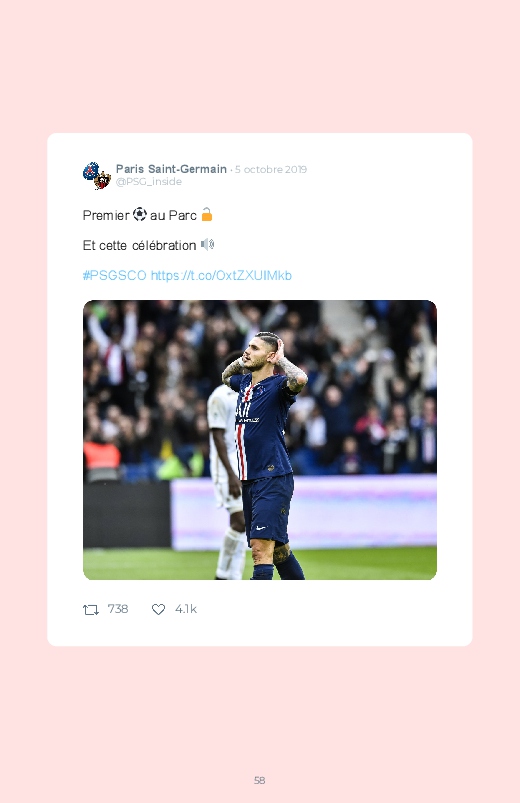Click the orange unlocked padlock emoji

click(x=206, y=214)
